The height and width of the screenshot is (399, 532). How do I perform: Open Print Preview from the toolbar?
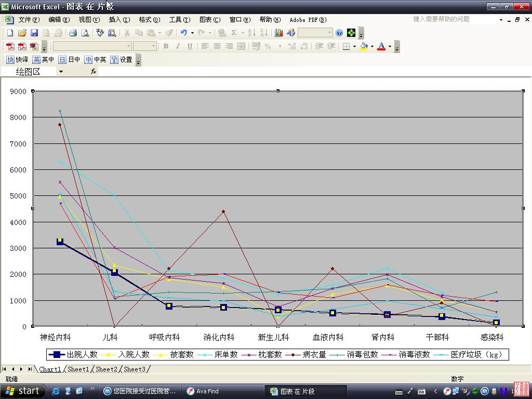pos(85,33)
